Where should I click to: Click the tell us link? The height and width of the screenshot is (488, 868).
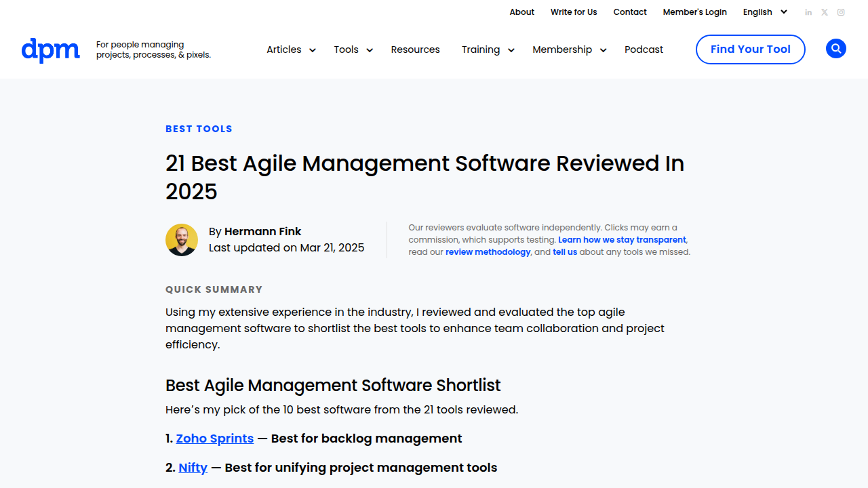click(x=565, y=252)
